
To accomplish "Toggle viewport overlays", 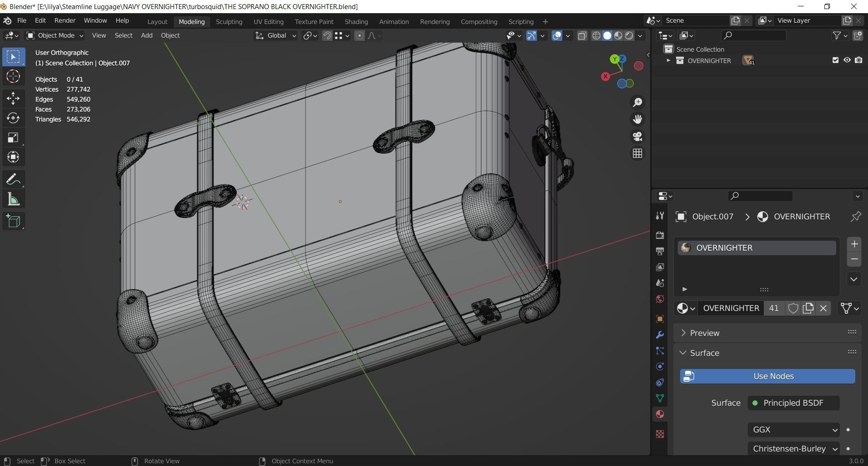I will tap(557, 35).
